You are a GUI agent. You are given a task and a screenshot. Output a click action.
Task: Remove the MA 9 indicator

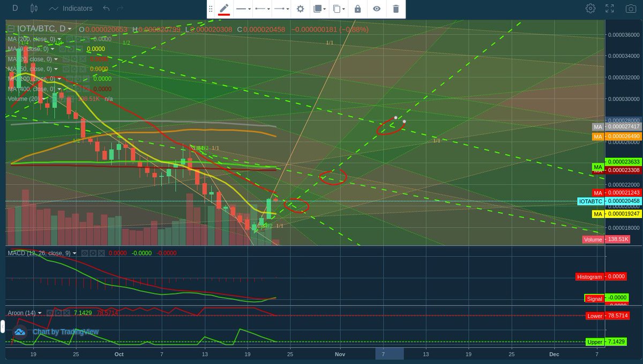[79, 49]
